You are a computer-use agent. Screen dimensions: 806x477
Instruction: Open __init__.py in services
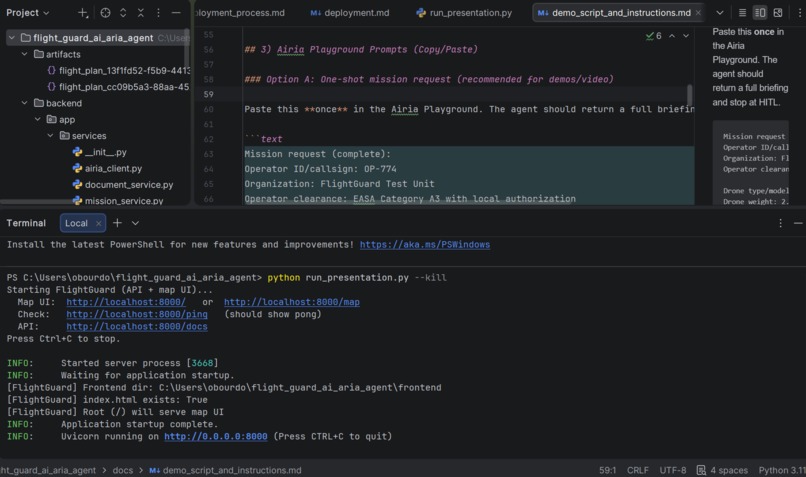(x=100, y=152)
